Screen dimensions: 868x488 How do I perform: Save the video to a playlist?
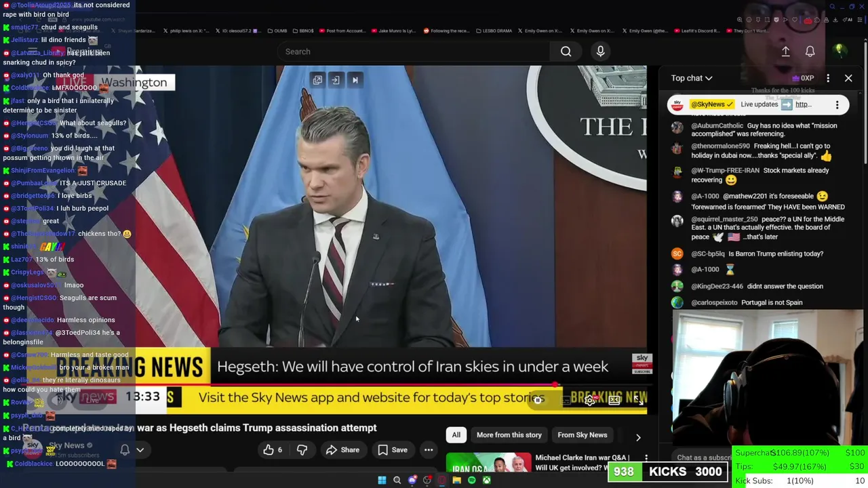click(x=393, y=450)
